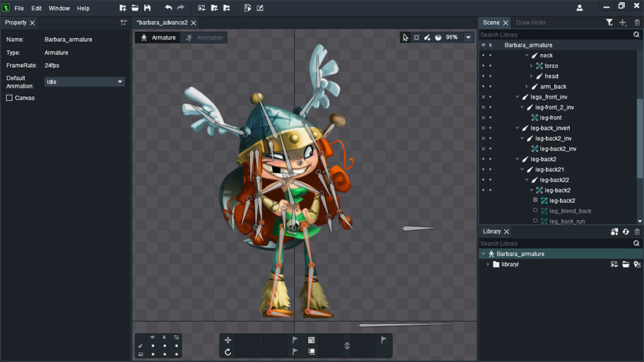644x362 pixels.
Task: Click the plus add icon in the Scene panel
Action: [623, 23]
